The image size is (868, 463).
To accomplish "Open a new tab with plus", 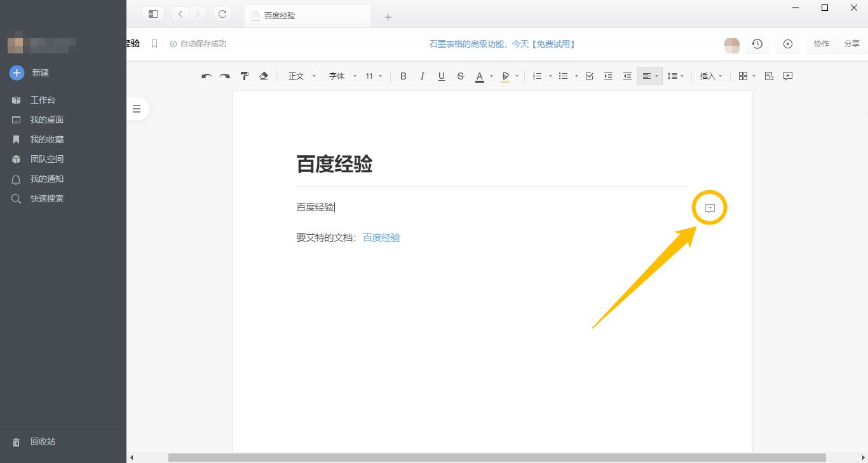I will pos(388,17).
